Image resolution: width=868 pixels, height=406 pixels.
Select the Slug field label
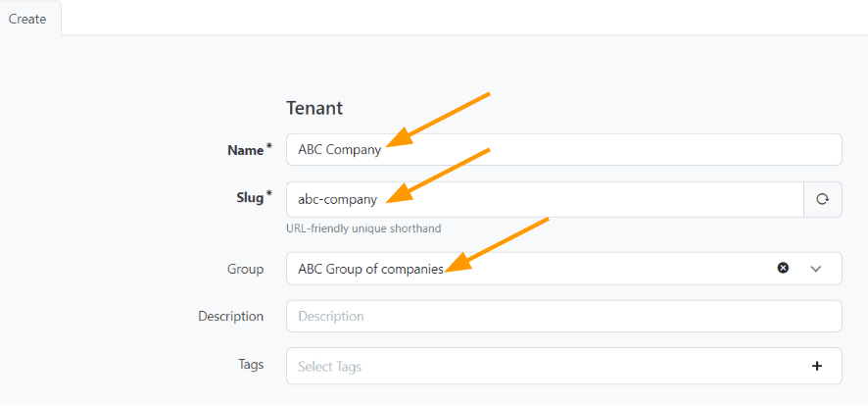(250, 198)
